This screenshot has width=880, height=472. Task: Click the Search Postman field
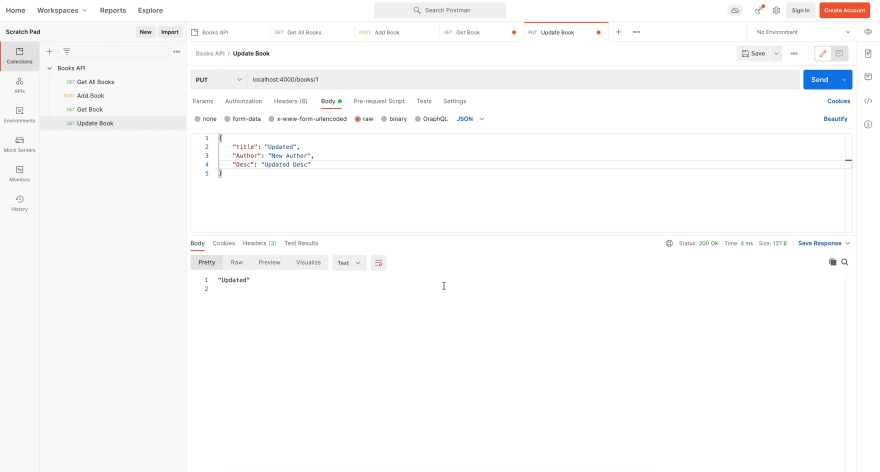point(440,10)
